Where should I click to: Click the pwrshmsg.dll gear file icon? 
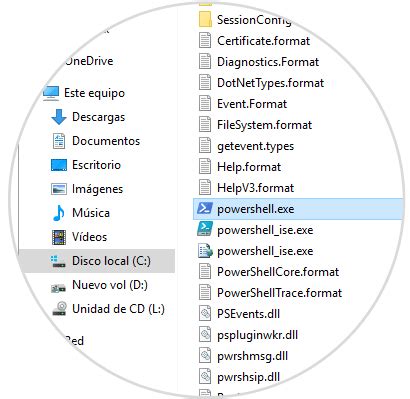pyautogui.click(x=205, y=356)
